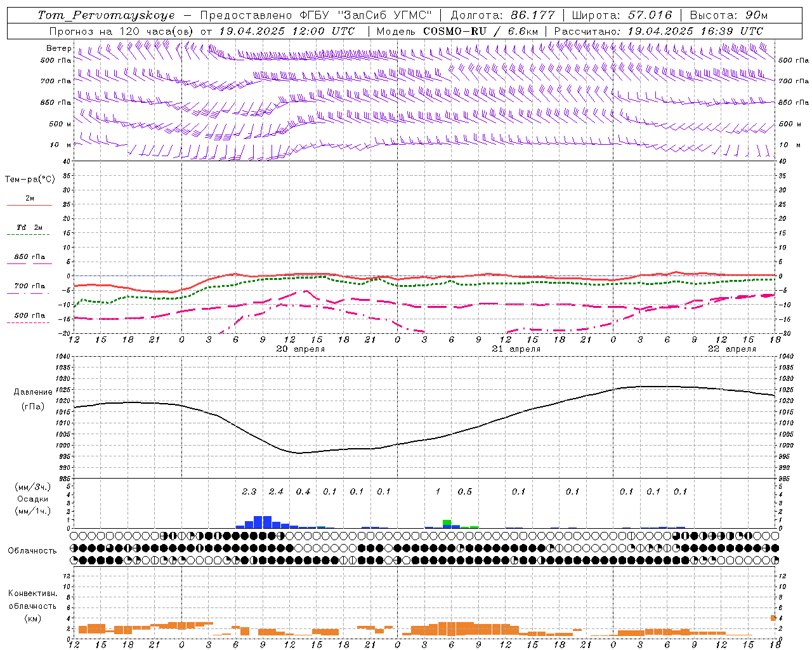Click the tallest blue precipitation bar near 9h
The height and width of the screenshot is (650, 812).
coord(258,522)
